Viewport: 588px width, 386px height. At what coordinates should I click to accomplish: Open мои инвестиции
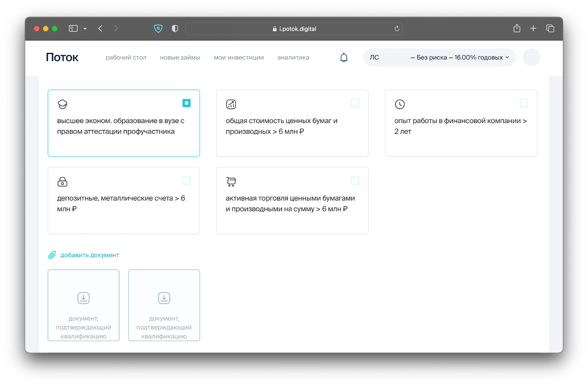239,57
